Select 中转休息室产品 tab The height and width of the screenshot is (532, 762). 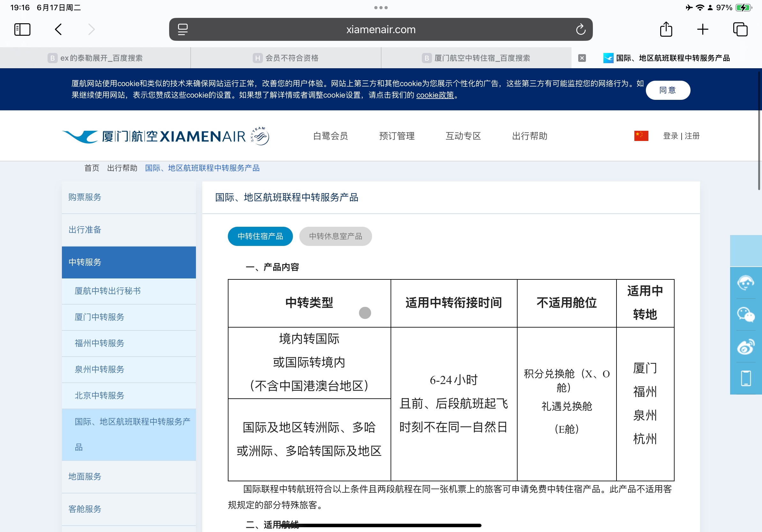click(336, 236)
